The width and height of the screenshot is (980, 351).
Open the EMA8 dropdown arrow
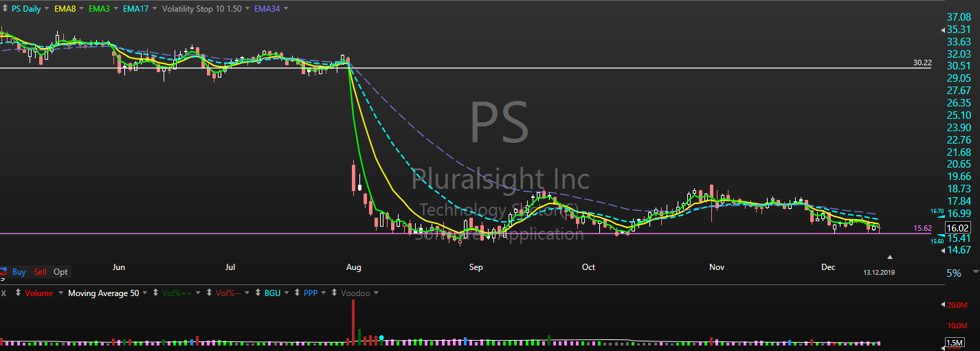tap(80, 10)
